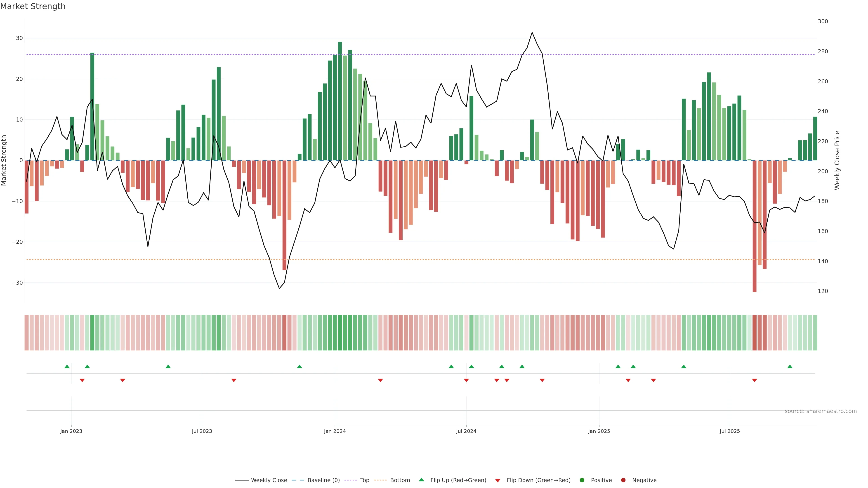Click the first green flip-up triangle marker
Screen dimensions: 868x488
point(67,366)
